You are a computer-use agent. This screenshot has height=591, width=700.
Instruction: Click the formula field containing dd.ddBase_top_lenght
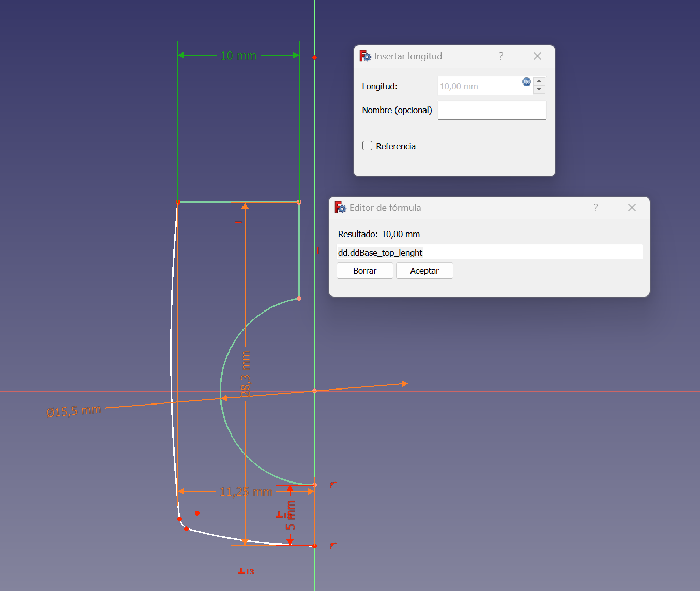tap(489, 252)
